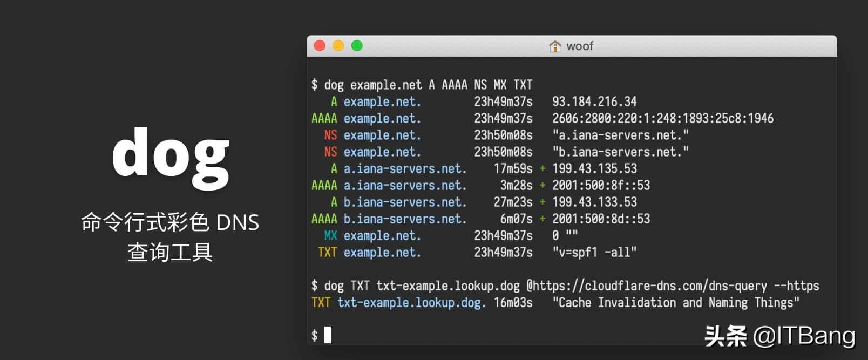Click the home folder icon in title bar
This screenshot has width=868, height=360.
(x=555, y=46)
